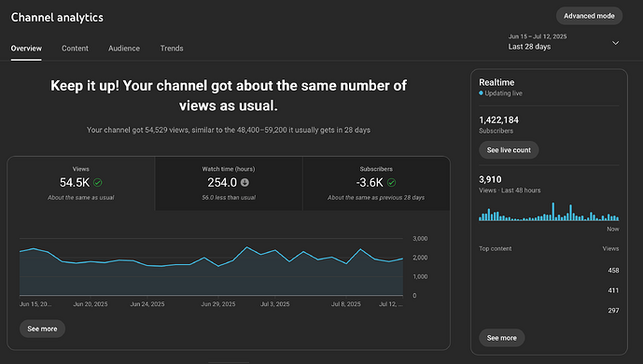Click the green checkmark icon beside 54.5K

point(98,182)
